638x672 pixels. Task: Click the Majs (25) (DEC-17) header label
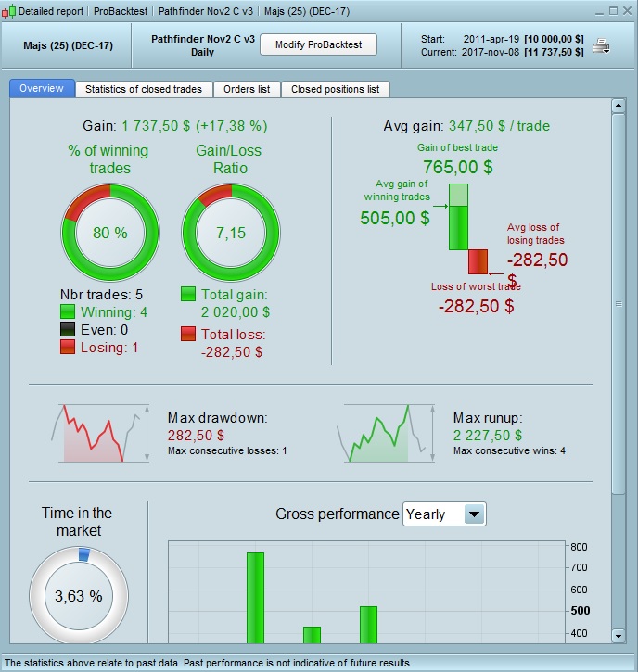coord(69,45)
